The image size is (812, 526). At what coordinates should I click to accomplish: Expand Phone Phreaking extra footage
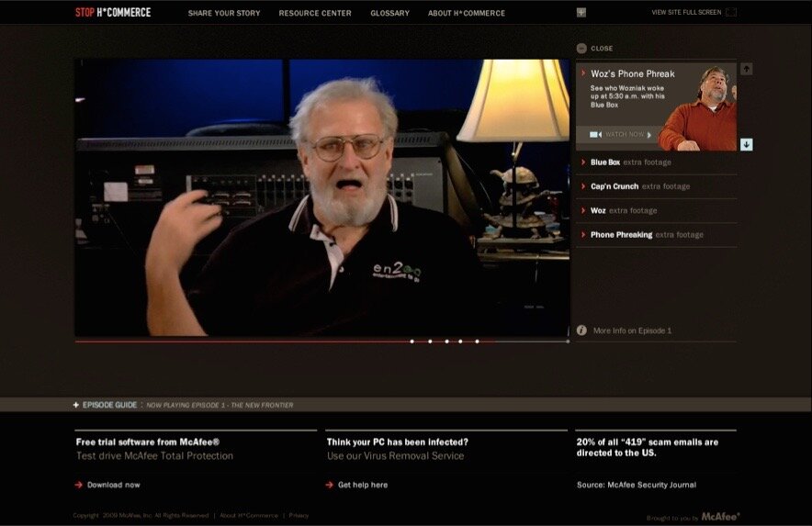pos(656,235)
